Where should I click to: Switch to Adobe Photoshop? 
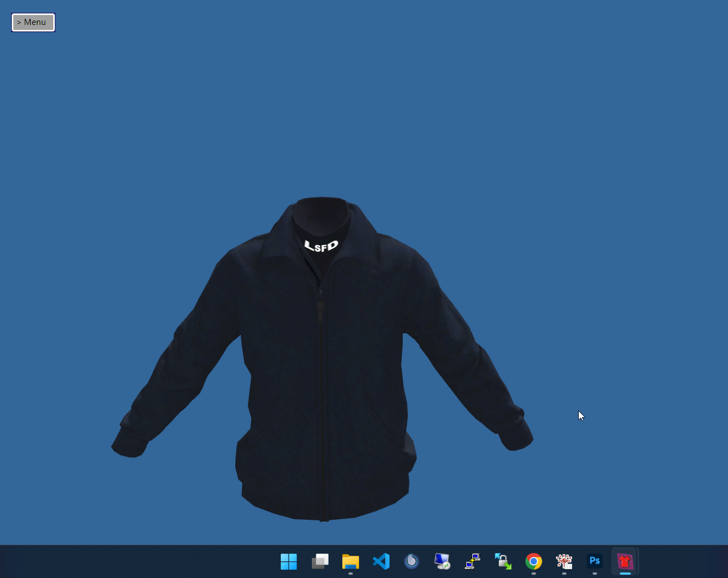coord(595,561)
